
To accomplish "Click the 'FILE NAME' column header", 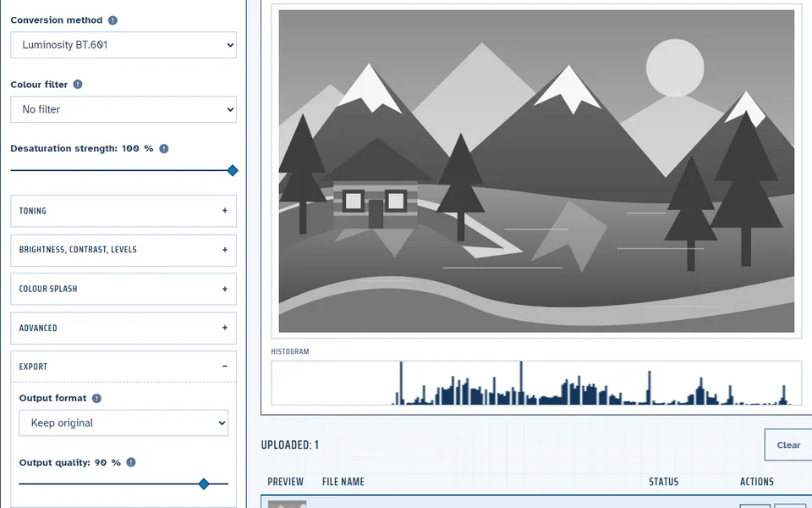I will click(x=343, y=482).
